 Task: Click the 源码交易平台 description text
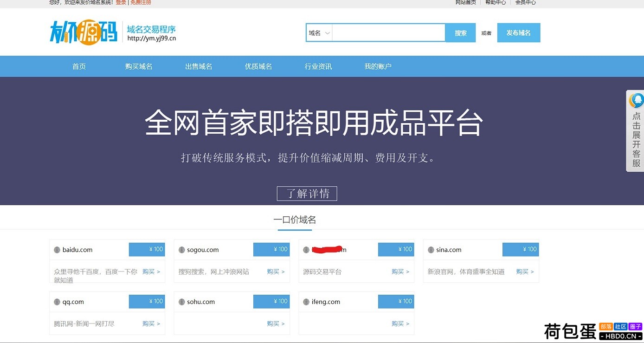322,272
